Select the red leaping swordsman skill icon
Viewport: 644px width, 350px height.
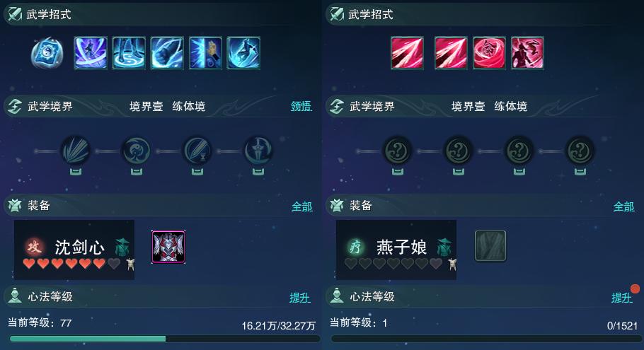click(x=527, y=53)
